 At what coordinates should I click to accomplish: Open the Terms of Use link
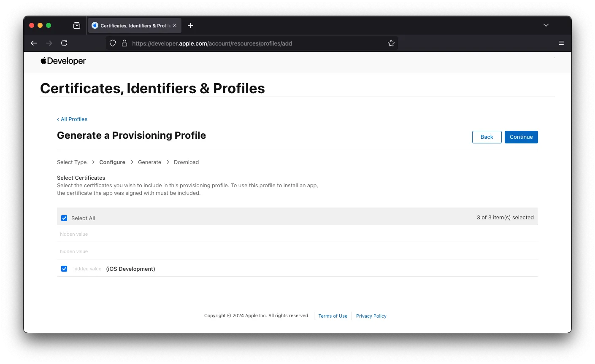point(333,316)
